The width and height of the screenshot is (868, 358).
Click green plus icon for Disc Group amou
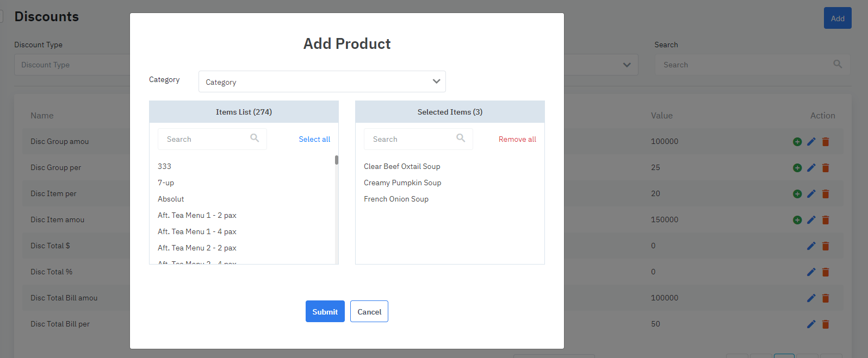(797, 142)
